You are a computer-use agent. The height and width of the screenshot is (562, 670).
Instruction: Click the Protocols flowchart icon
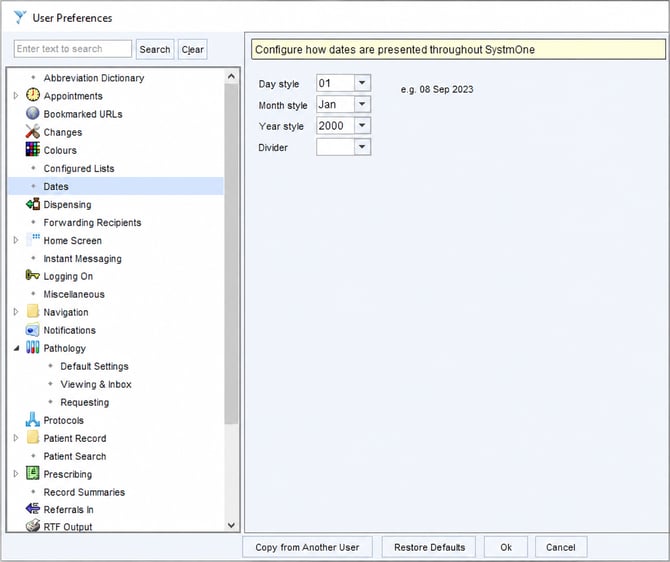(33, 420)
